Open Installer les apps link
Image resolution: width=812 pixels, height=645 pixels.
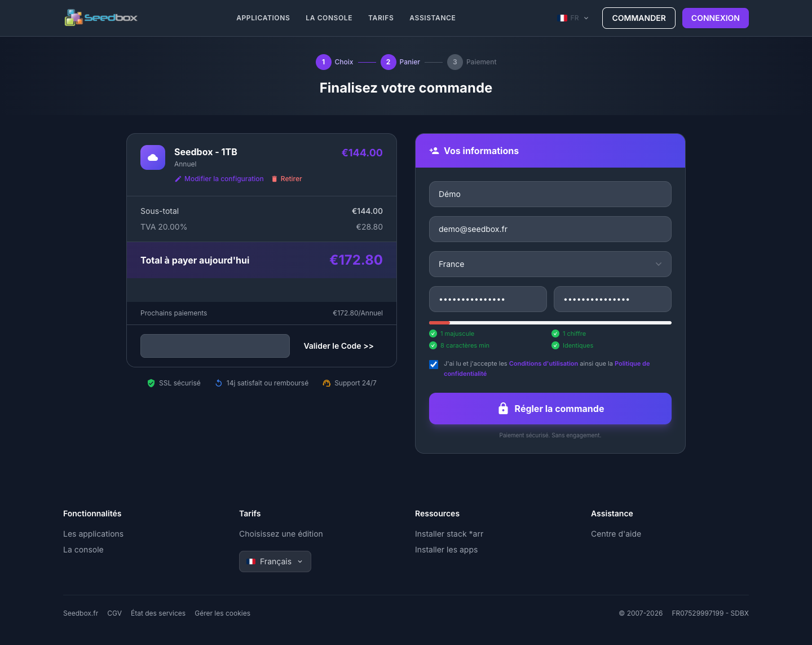coord(446,550)
